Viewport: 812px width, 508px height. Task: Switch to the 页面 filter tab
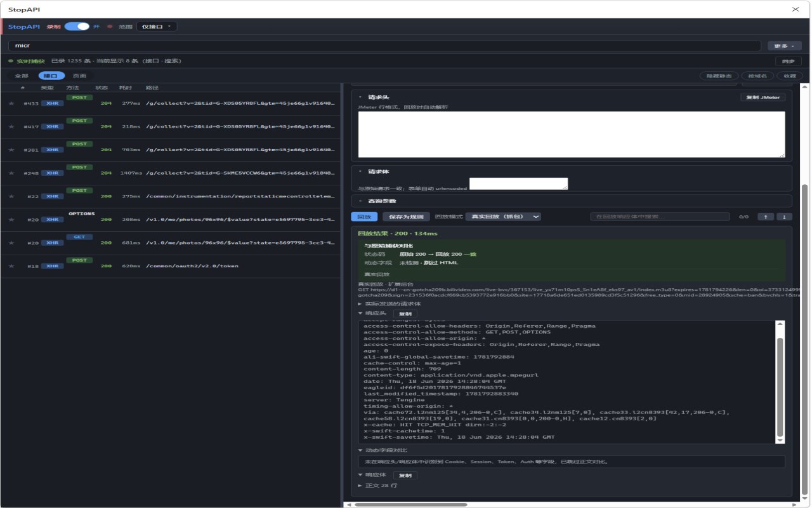(79, 76)
